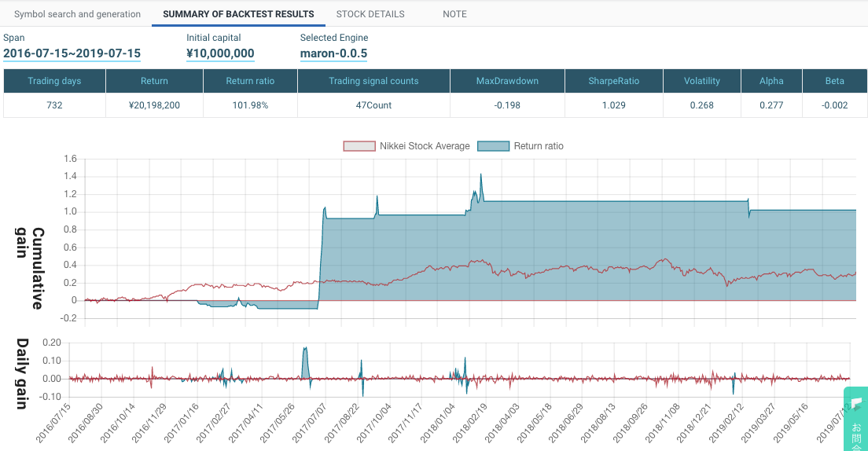This screenshot has width=868, height=451.
Task: Click the Alpha column header
Action: [771, 81]
